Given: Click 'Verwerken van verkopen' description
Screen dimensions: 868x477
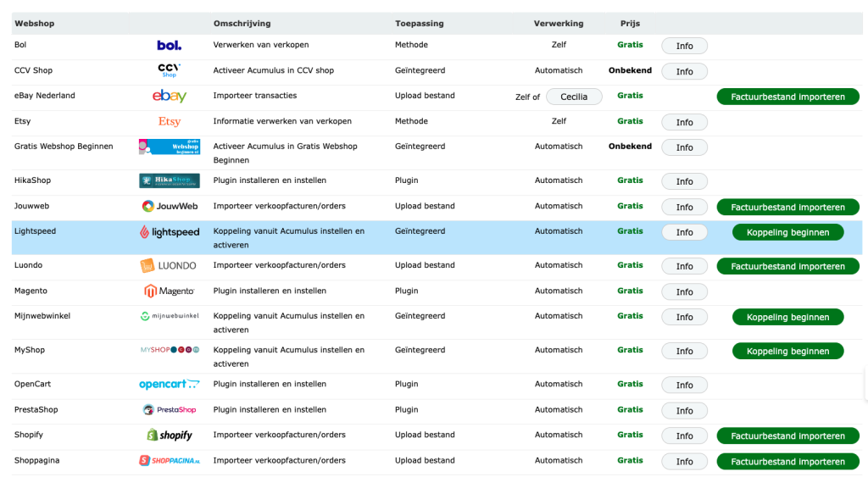Looking at the screenshot, I should click(261, 44).
